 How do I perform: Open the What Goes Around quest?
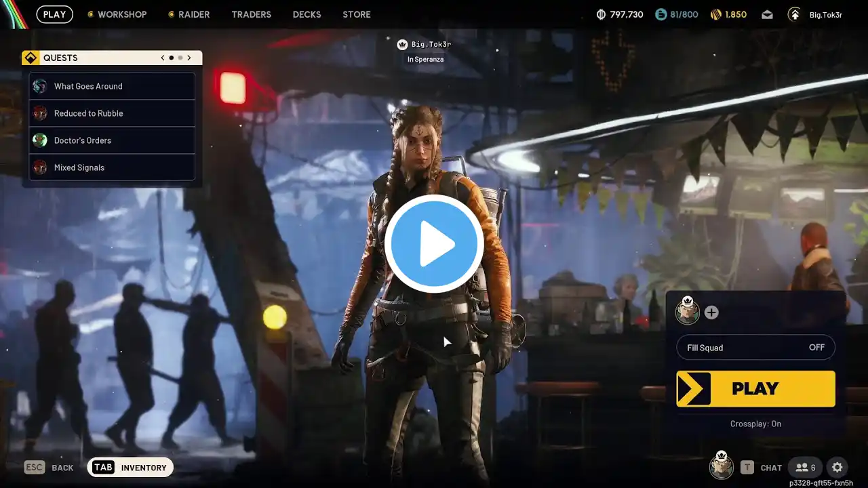[112, 86]
